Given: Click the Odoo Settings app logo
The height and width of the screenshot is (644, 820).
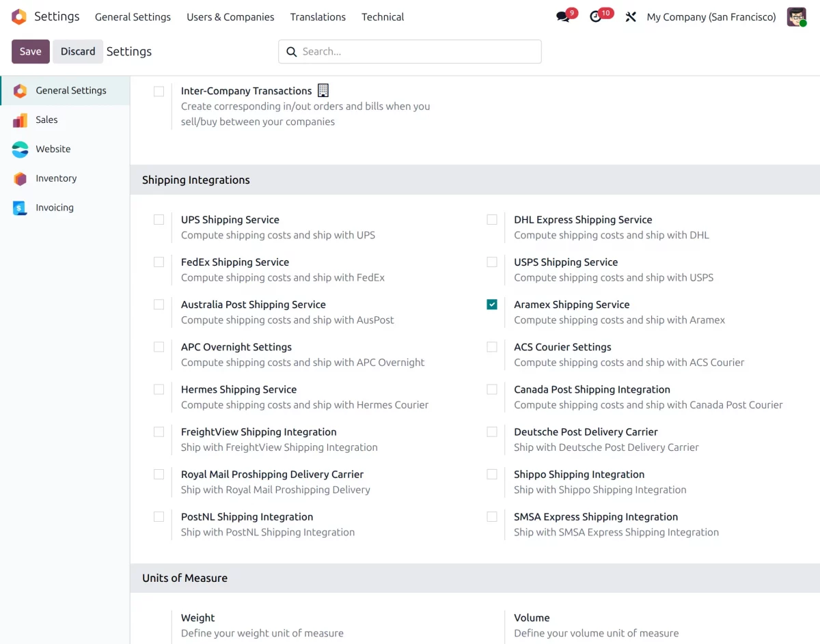Looking at the screenshot, I should (19, 17).
